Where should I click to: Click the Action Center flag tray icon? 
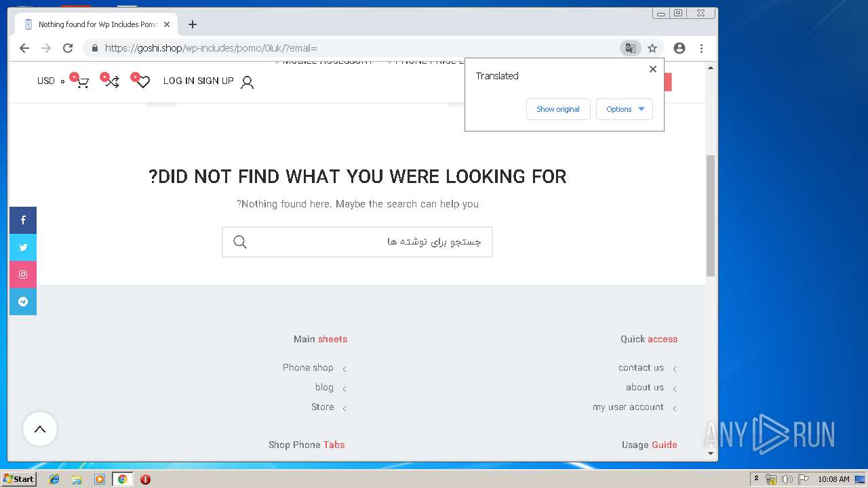click(804, 479)
